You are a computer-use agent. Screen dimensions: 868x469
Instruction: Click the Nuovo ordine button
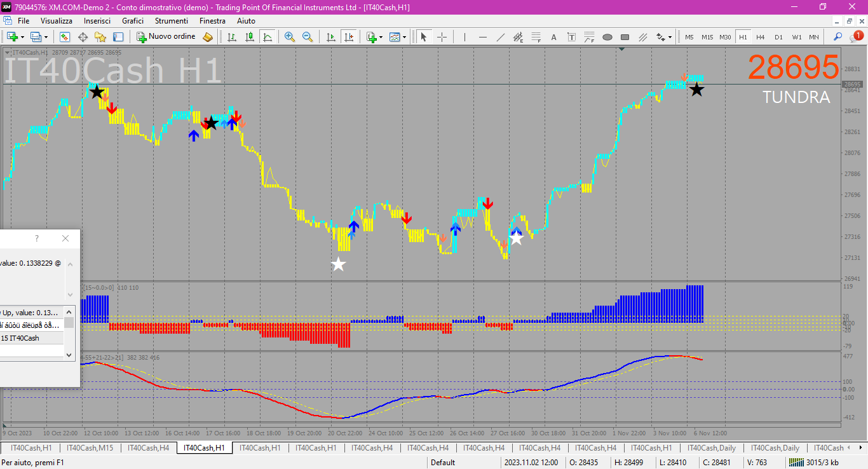point(166,37)
